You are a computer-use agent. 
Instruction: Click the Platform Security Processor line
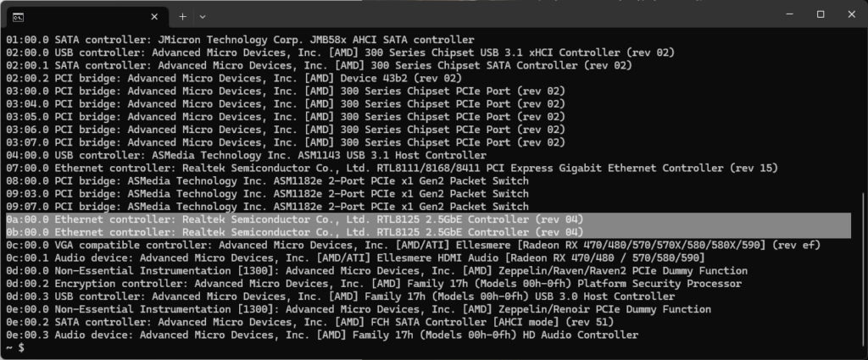pos(374,283)
